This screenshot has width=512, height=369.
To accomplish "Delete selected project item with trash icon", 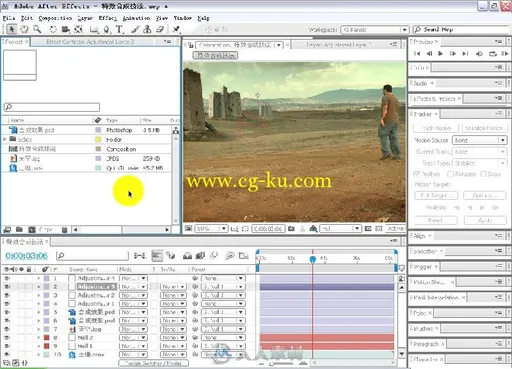I will 65,230.
